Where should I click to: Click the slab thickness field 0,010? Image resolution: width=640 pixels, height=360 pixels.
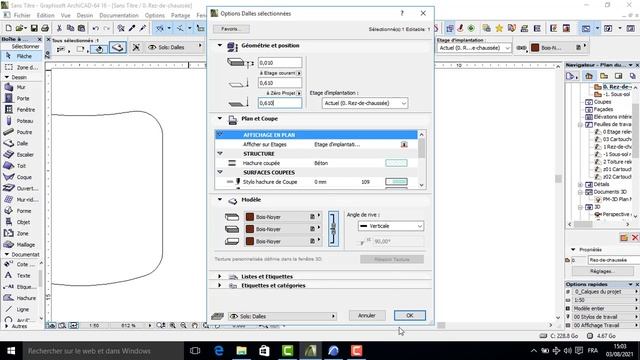click(280, 63)
